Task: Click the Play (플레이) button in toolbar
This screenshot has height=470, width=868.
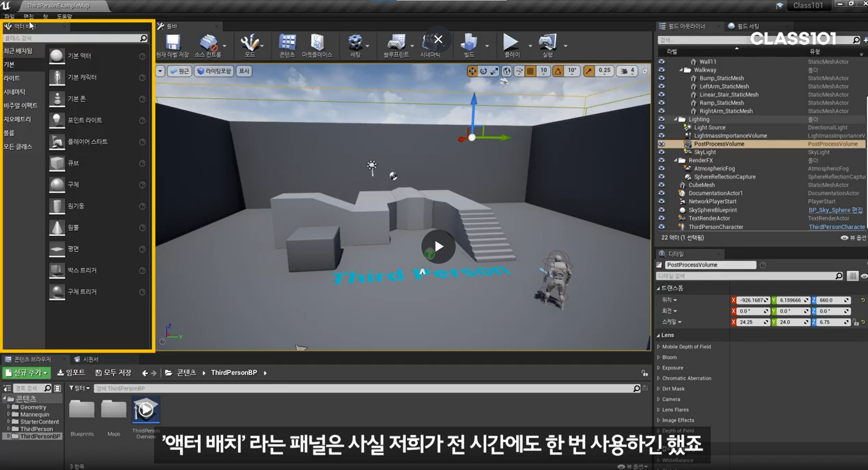Action: 510,42
